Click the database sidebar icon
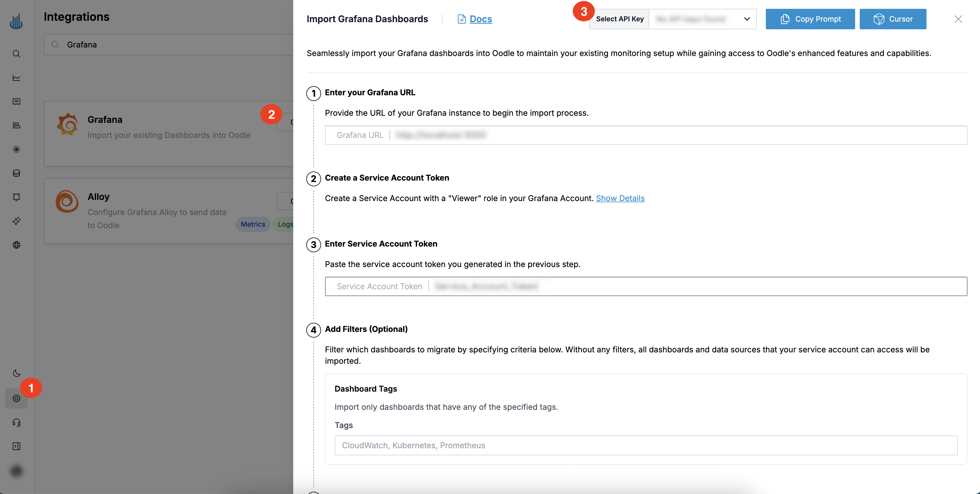The image size is (980, 494). tap(16, 173)
